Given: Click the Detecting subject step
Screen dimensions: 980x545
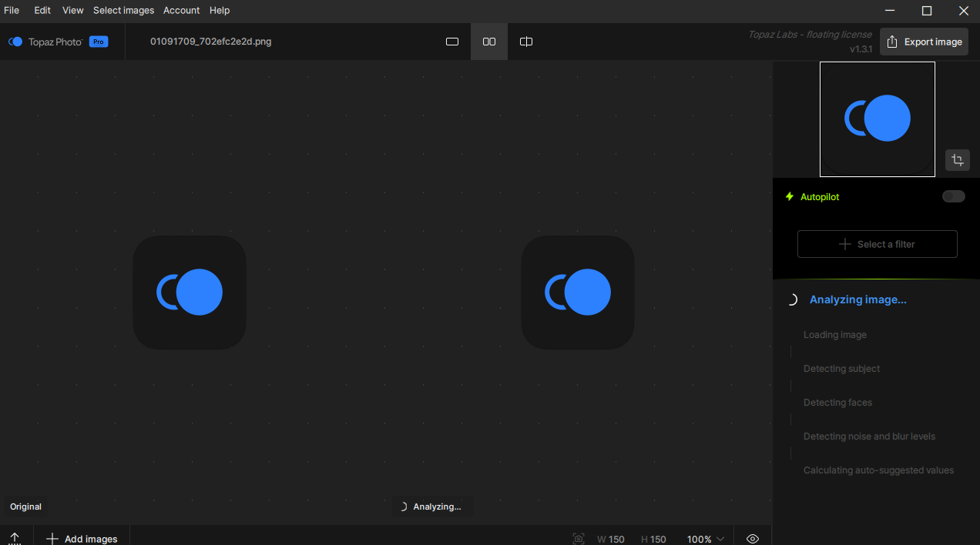Looking at the screenshot, I should [841, 369].
